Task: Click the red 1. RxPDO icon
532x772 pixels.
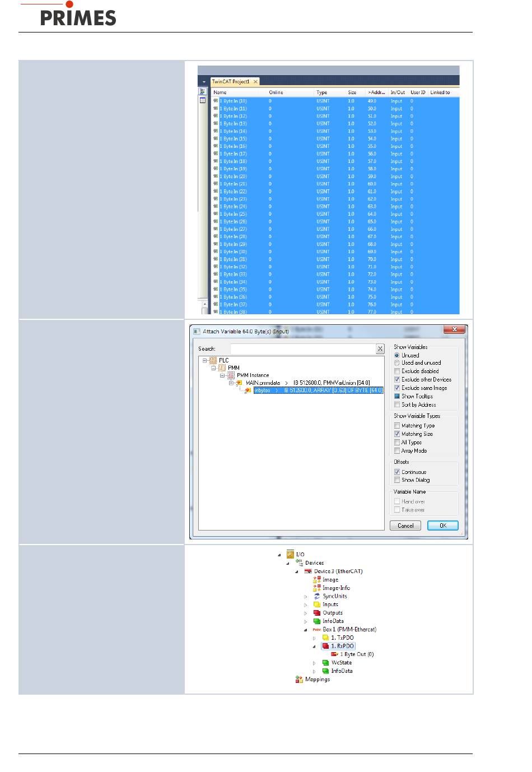Action: pos(326,646)
